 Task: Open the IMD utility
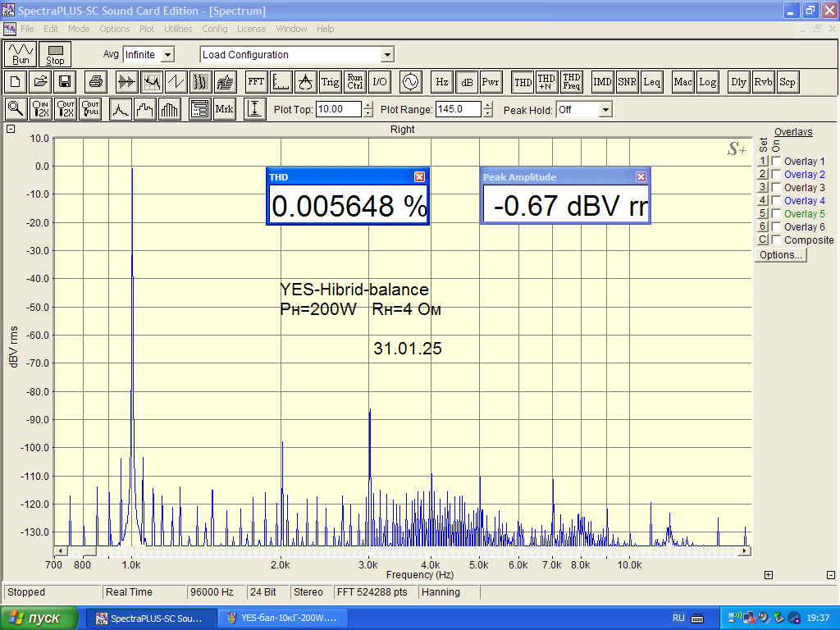[x=602, y=82]
